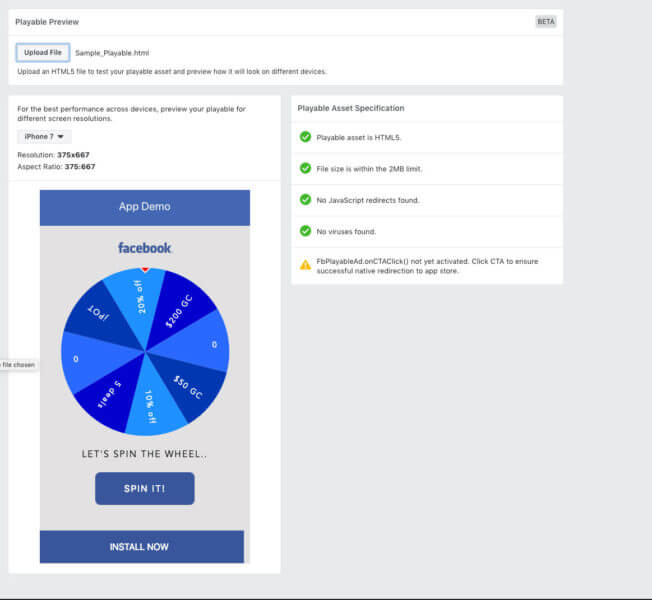Click the 'LET'S SPIN THE WHEEL..' text
This screenshot has height=600, width=652.
tap(144, 454)
